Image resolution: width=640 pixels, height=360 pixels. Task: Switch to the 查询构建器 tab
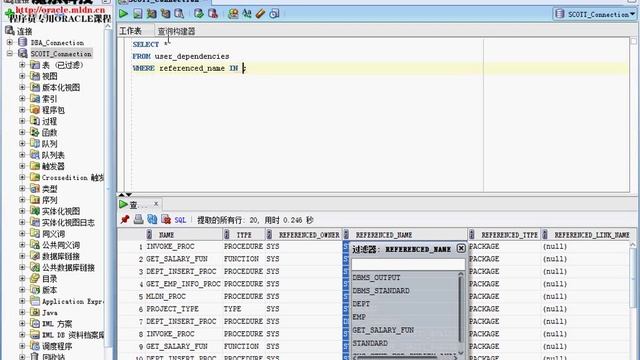click(176, 31)
